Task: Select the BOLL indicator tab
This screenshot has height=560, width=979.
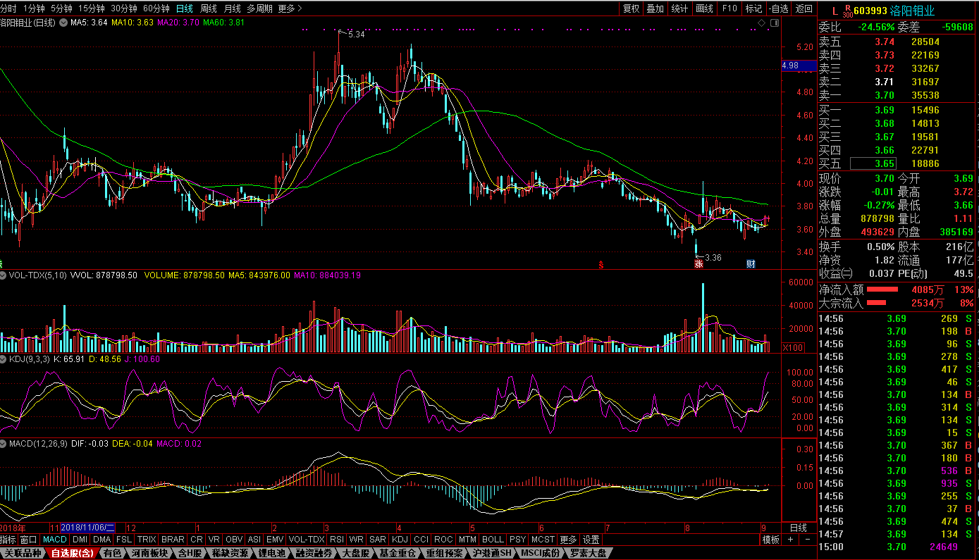Action: point(493,540)
